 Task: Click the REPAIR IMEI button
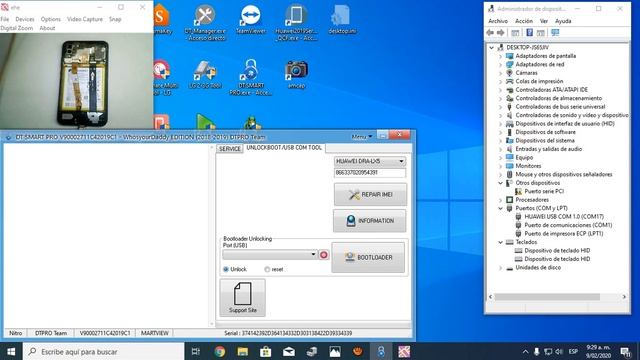pyautogui.click(x=370, y=194)
